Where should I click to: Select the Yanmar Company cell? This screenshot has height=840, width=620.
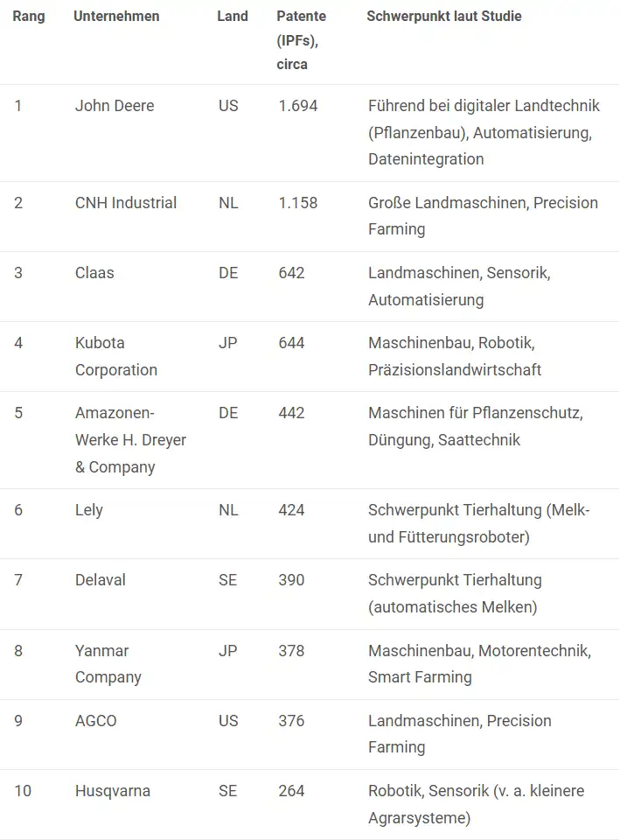[108, 664]
